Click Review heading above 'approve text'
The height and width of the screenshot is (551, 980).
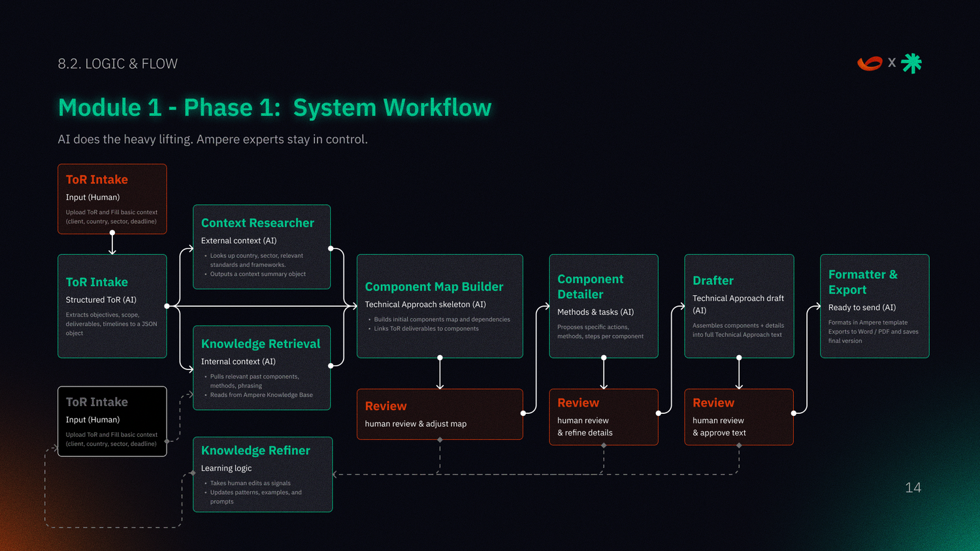(713, 403)
